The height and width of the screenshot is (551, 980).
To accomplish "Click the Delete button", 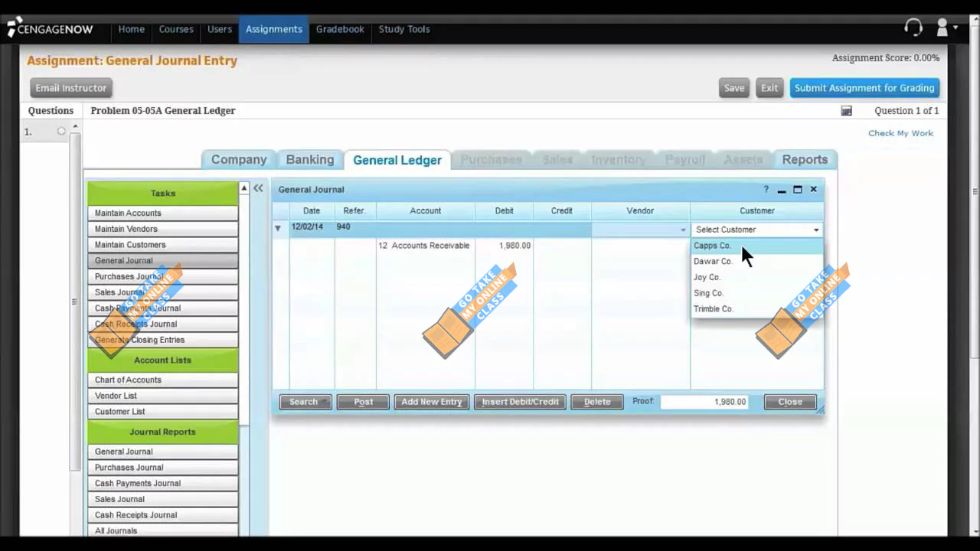I will click(x=597, y=402).
